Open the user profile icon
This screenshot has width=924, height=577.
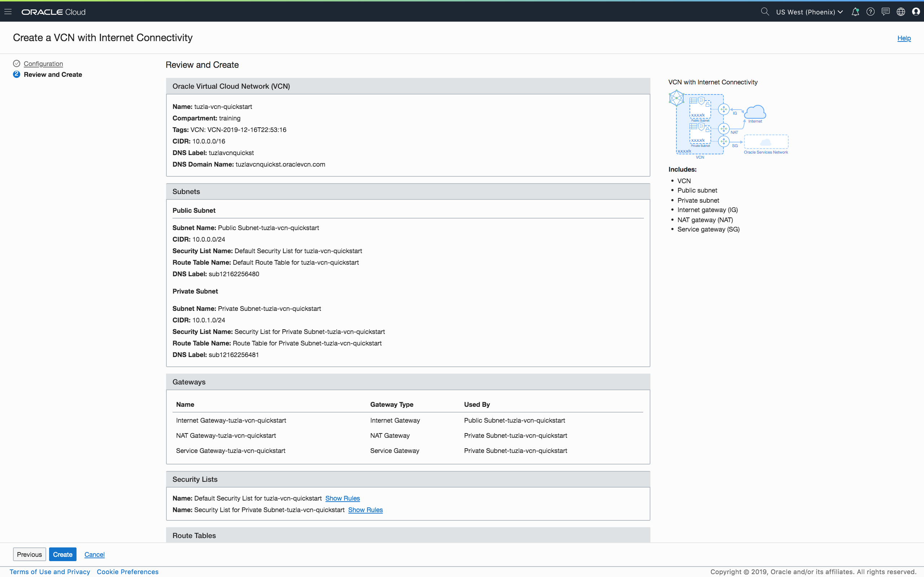916,12
